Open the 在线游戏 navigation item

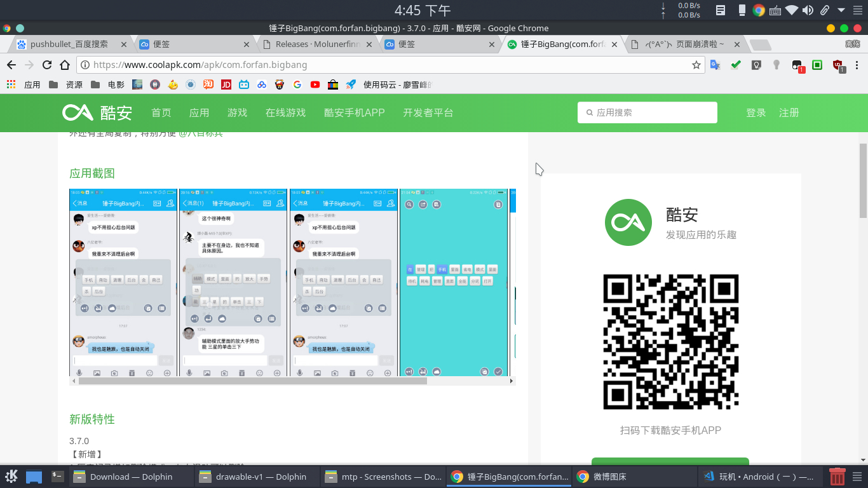(x=286, y=112)
